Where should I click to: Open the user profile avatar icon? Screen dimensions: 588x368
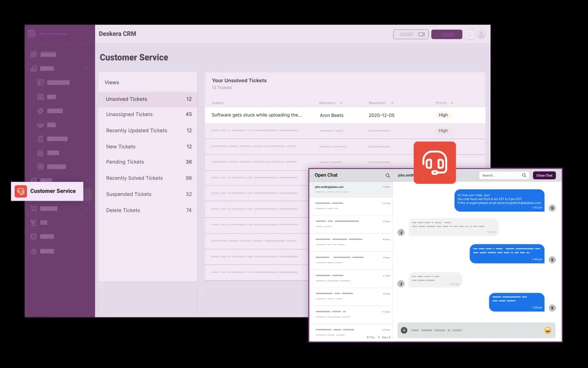(x=481, y=34)
